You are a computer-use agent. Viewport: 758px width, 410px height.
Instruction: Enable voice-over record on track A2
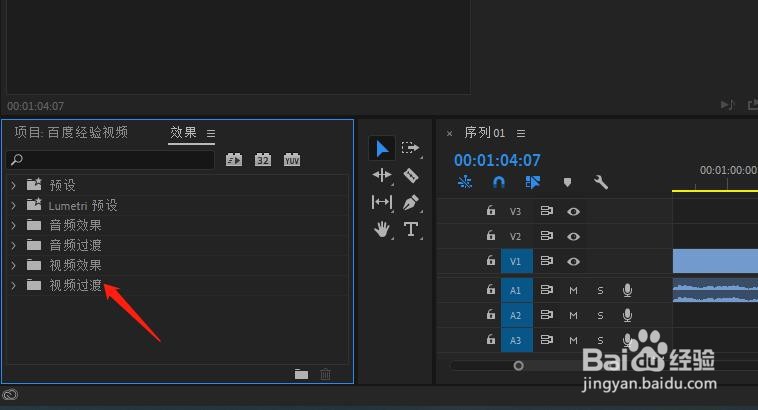click(x=627, y=315)
